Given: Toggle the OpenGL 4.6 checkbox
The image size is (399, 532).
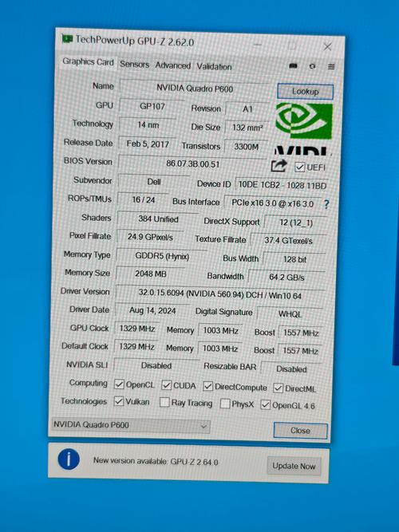Looking at the screenshot, I should [x=265, y=404].
